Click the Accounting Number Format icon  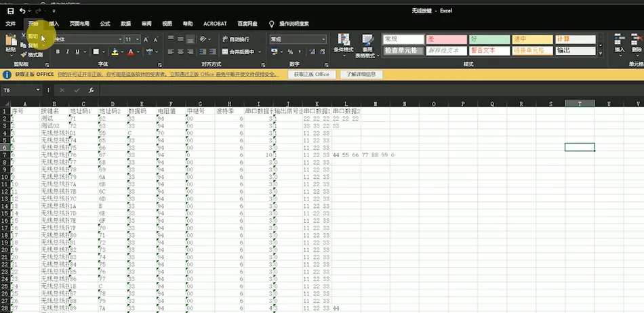tap(274, 51)
